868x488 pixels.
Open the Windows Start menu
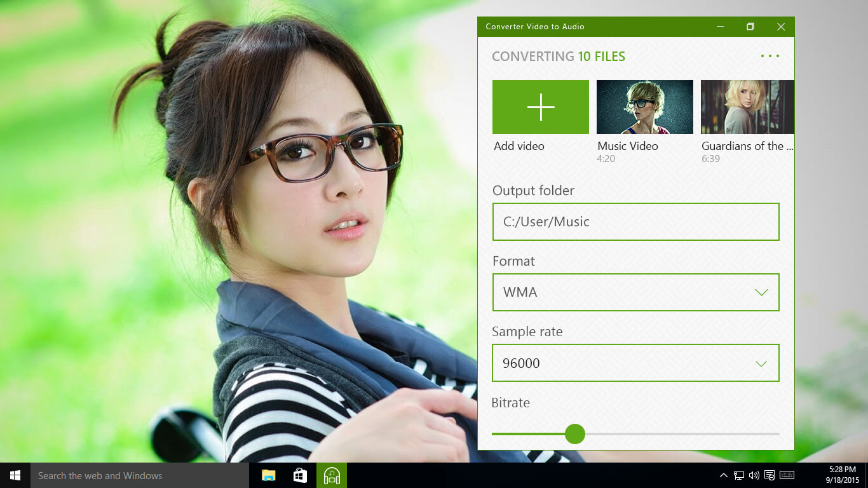(x=15, y=475)
